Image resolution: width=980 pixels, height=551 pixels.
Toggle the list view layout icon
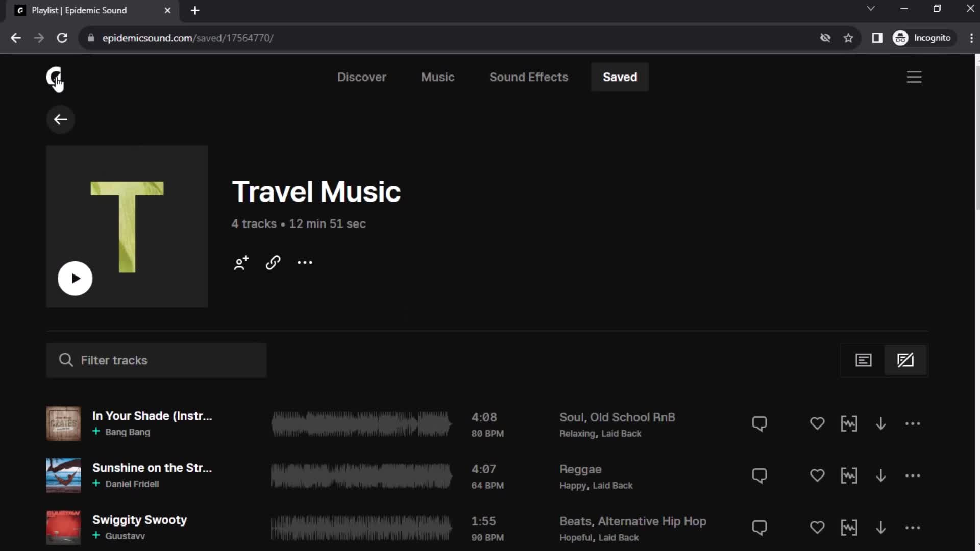pyautogui.click(x=864, y=360)
